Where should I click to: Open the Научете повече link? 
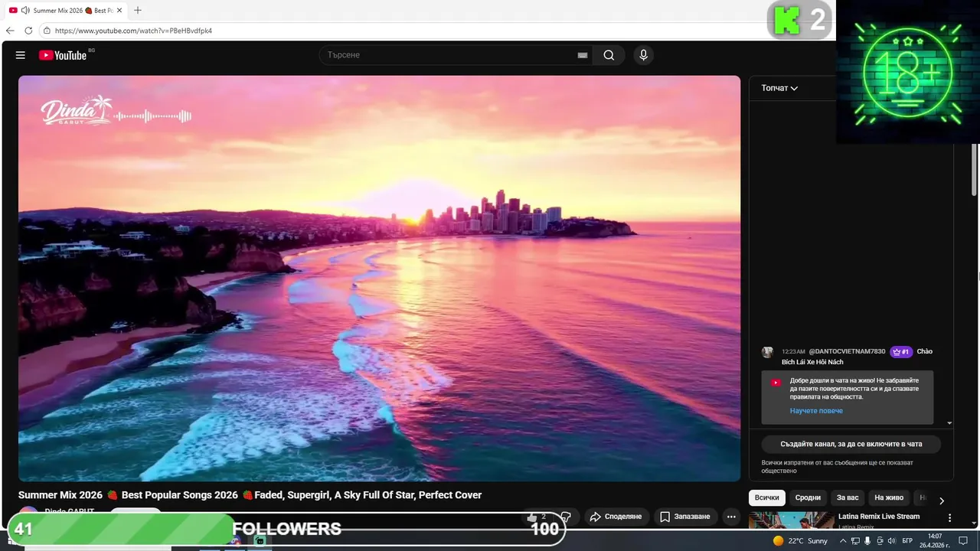pyautogui.click(x=816, y=411)
